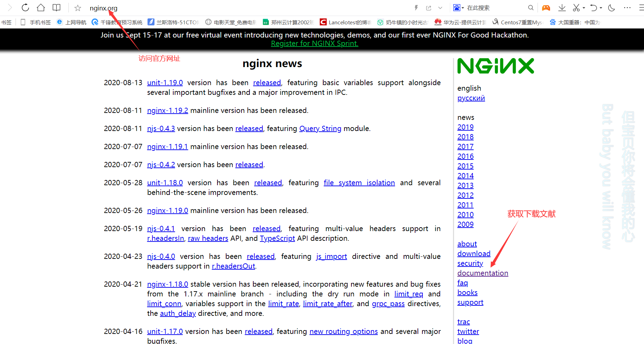Open the security page link

(x=470, y=263)
